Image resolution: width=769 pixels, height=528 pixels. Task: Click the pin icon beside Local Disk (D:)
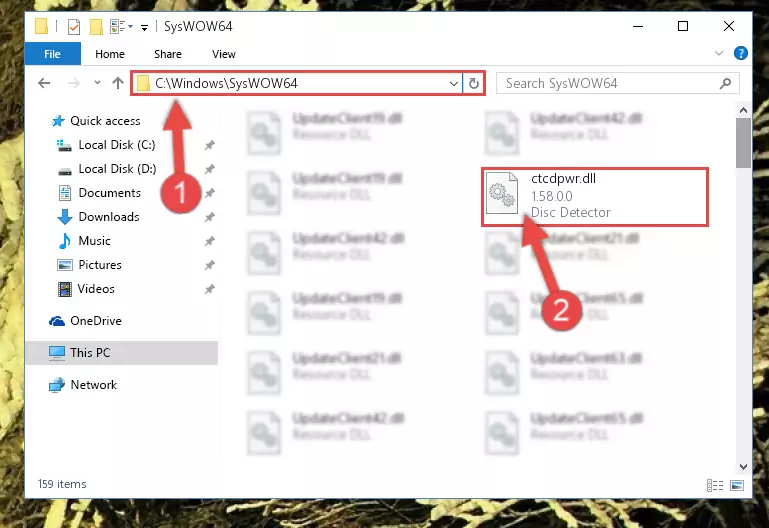(x=209, y=169)
